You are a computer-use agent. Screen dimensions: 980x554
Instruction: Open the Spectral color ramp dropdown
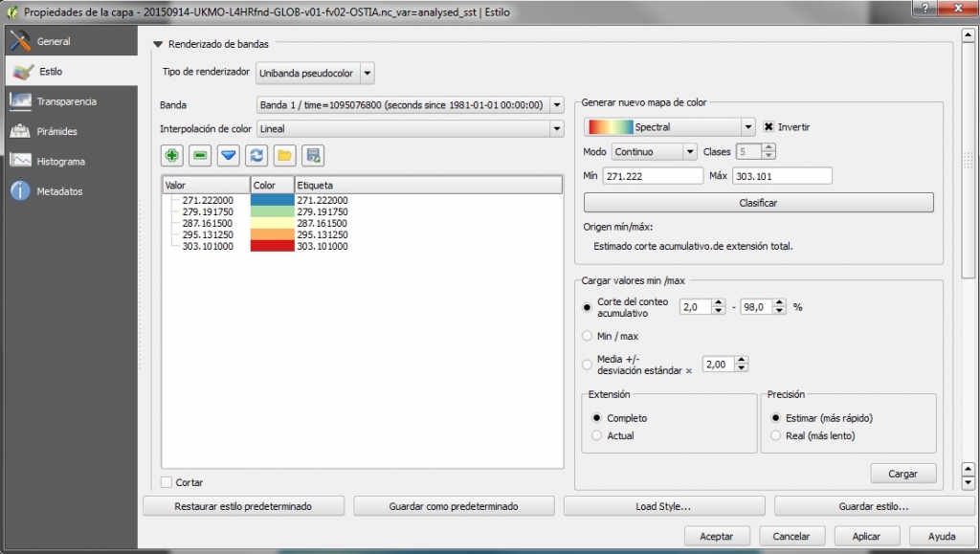click(x=670, y=127)
